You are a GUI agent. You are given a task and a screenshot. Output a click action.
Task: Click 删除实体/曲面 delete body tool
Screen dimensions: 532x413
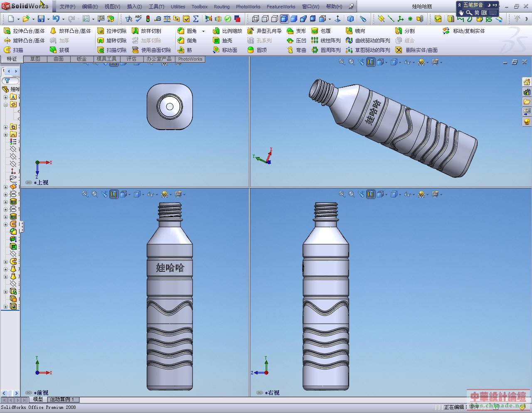coord(416,50)
